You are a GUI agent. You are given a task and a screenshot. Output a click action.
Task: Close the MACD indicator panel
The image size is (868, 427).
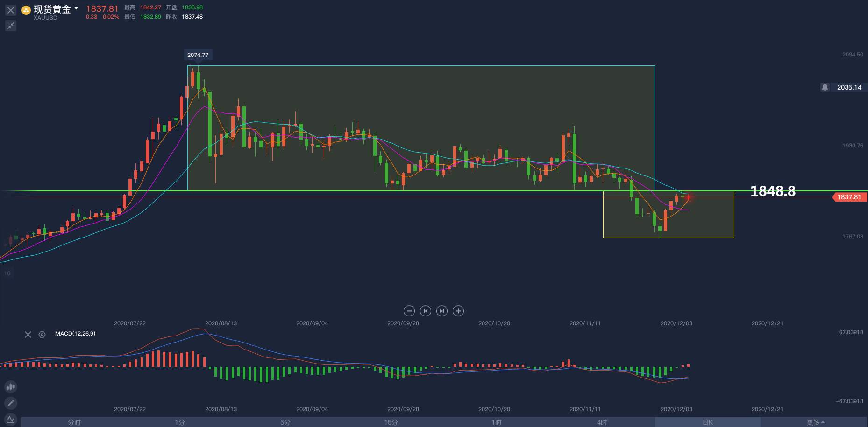28,335
